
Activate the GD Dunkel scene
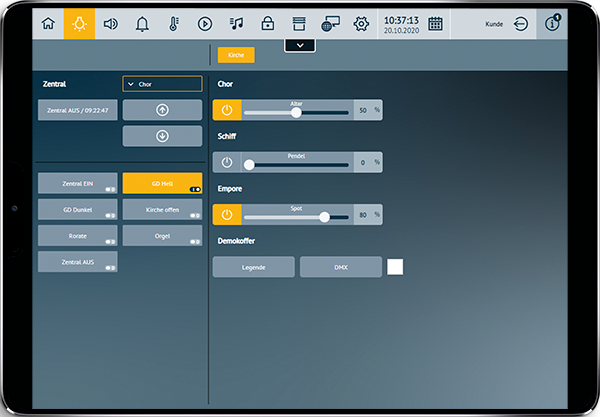78,210
